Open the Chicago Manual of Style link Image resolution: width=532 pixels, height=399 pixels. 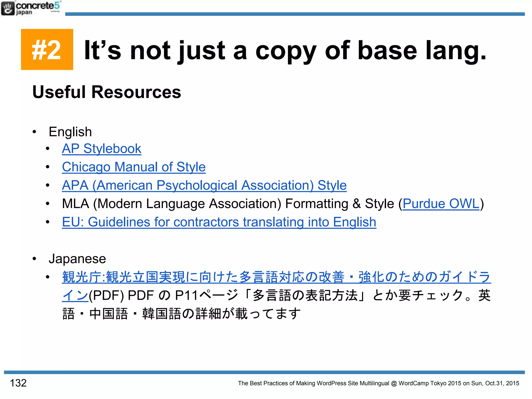pos(134,167)
